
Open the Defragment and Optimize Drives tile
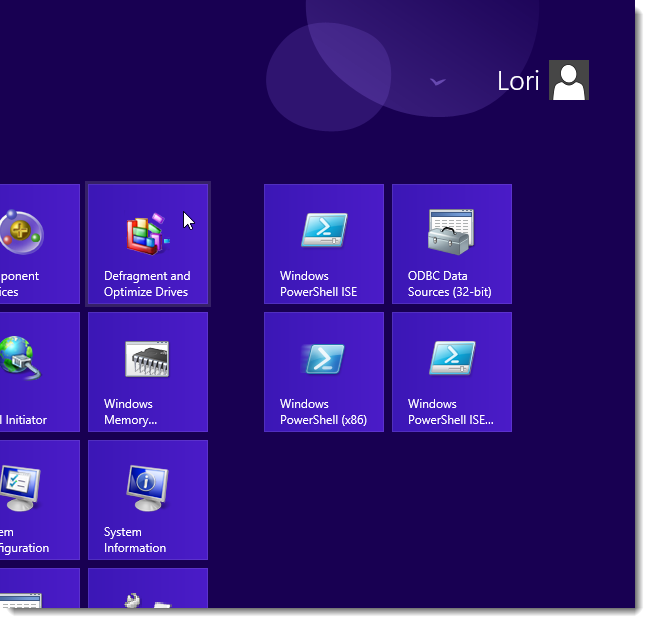pyautogui.click(x=148, y=244)
